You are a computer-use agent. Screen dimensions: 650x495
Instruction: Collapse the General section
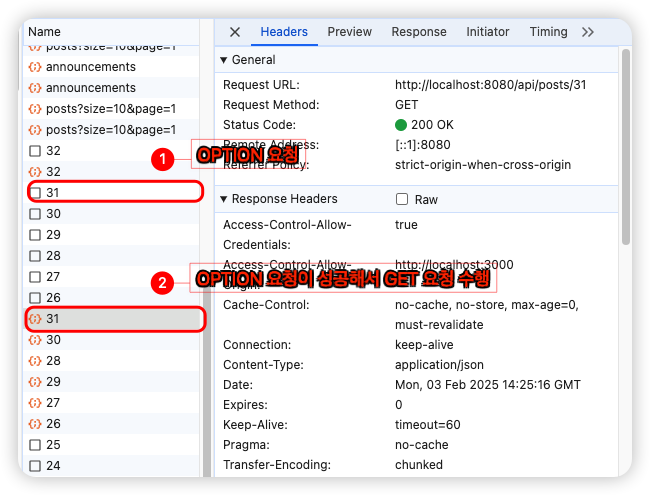tap(224, 60)
